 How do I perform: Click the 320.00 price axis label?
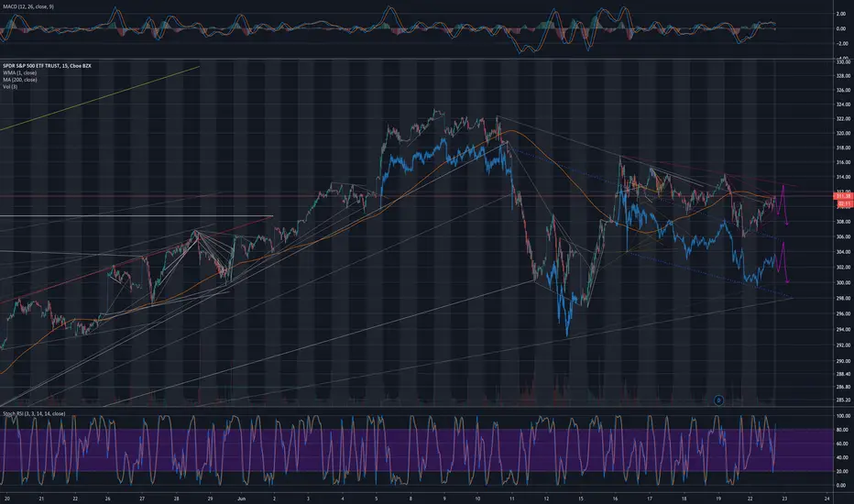(843, 134)
